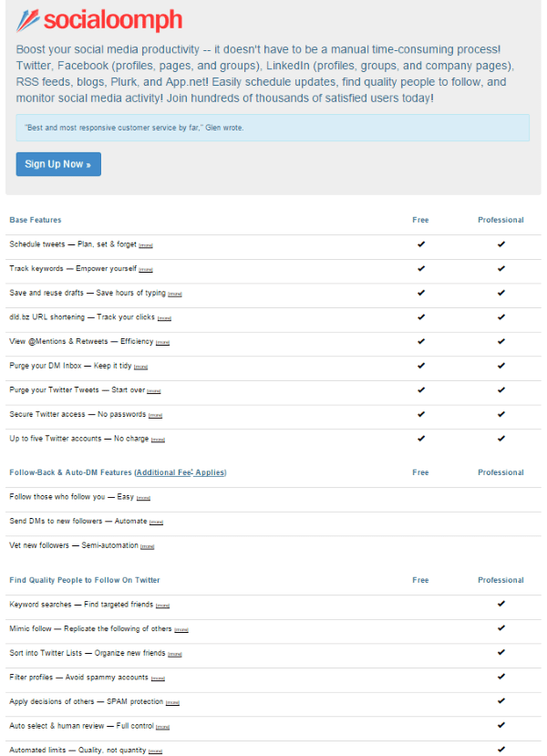The height and width of the screenshot is (756, 547).
Task: Open more link for Keyword searches
Action: pos(163,606)
